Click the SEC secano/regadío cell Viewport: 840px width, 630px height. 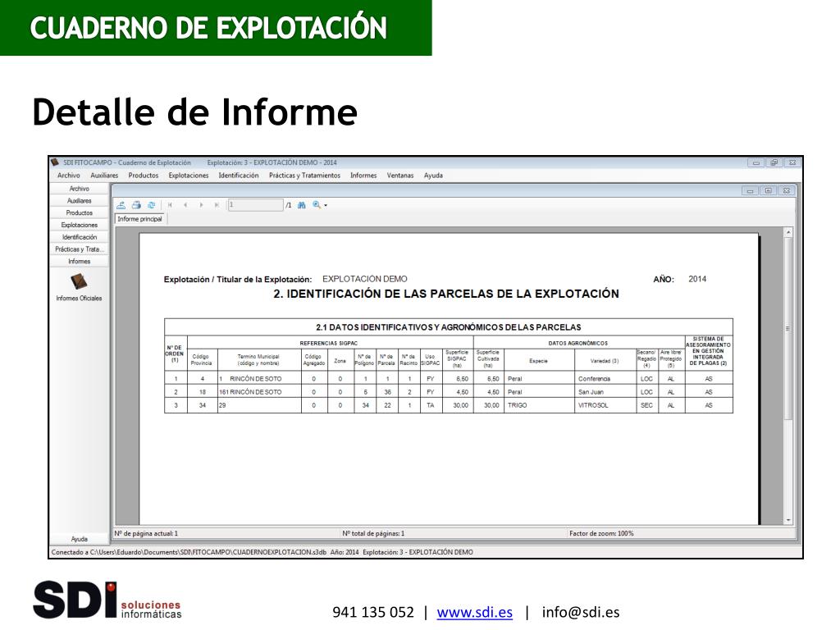(646, 405)
